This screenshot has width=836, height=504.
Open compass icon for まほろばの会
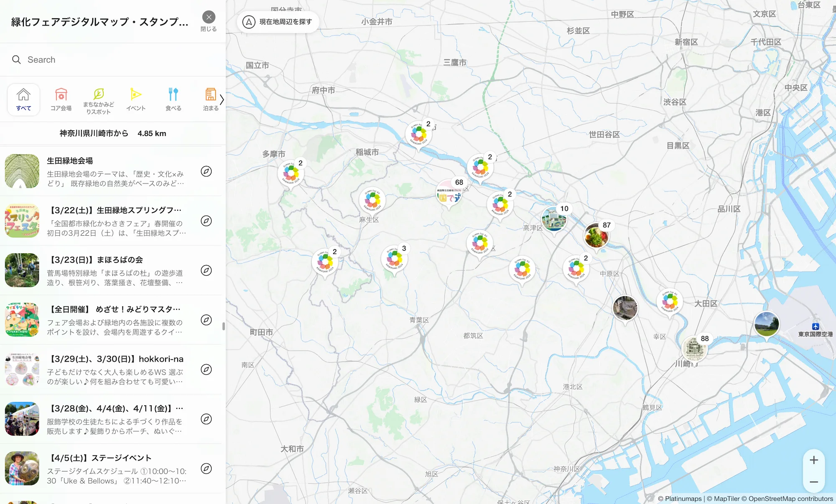206,270
